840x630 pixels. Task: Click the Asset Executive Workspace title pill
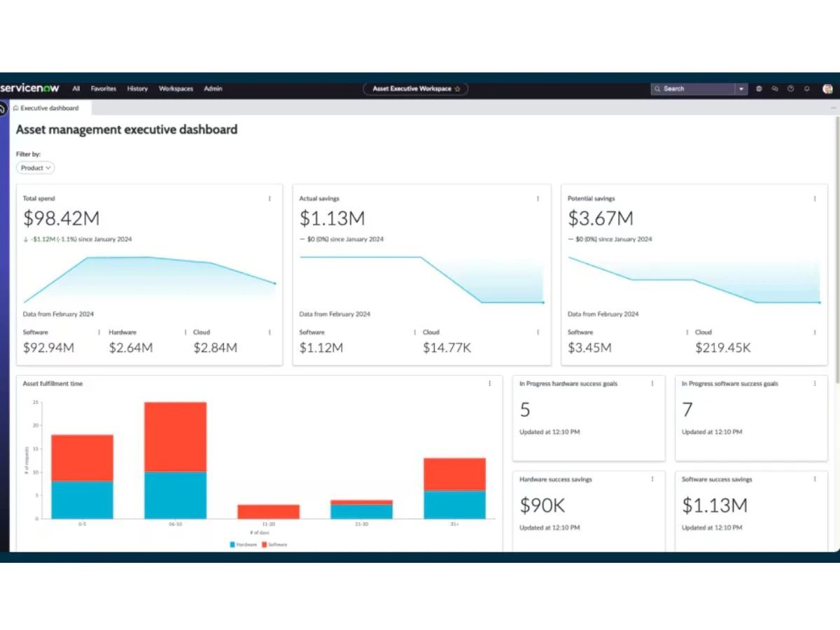tap(416, 89)
